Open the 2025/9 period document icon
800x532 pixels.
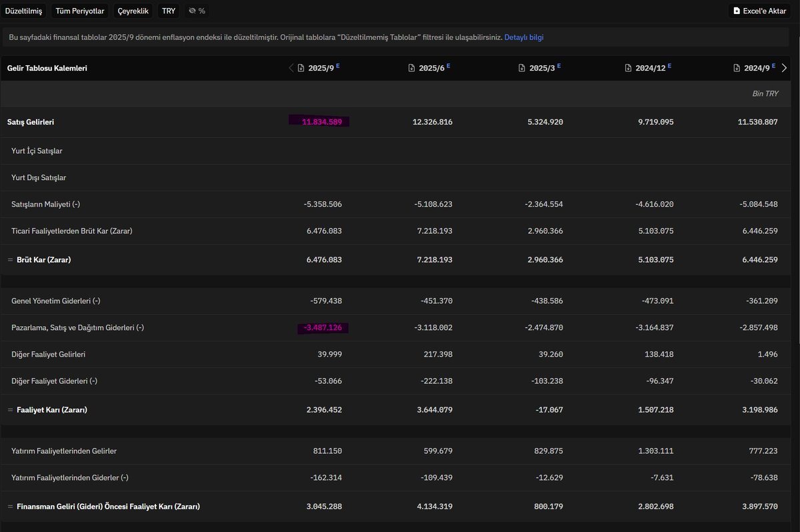coord(301,68)
